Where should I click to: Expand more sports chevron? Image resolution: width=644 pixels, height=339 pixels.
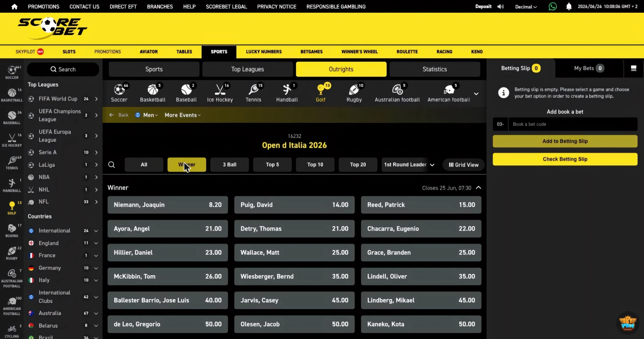[x=476, y=94]
